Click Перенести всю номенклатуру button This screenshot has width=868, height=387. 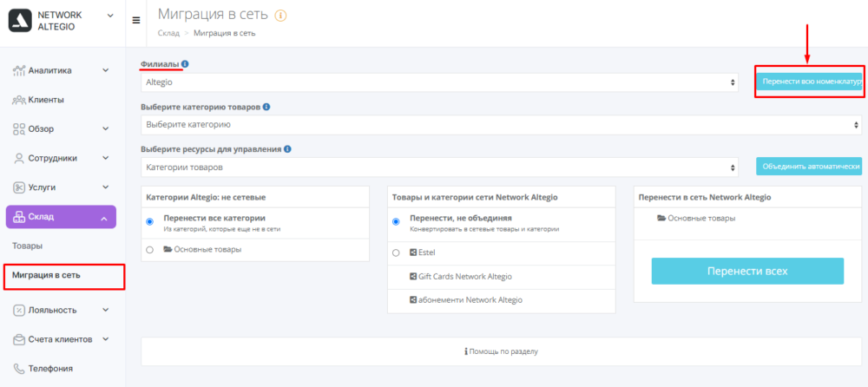click(x=809, y=82)
